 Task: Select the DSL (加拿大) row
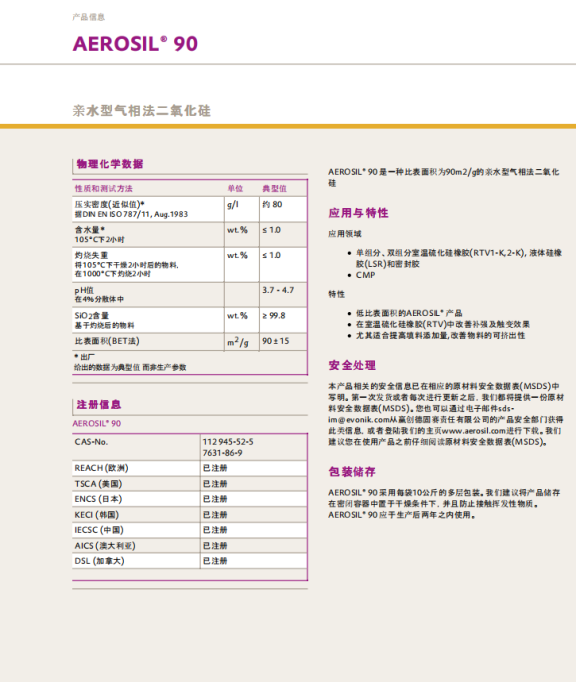pos(190,561)
